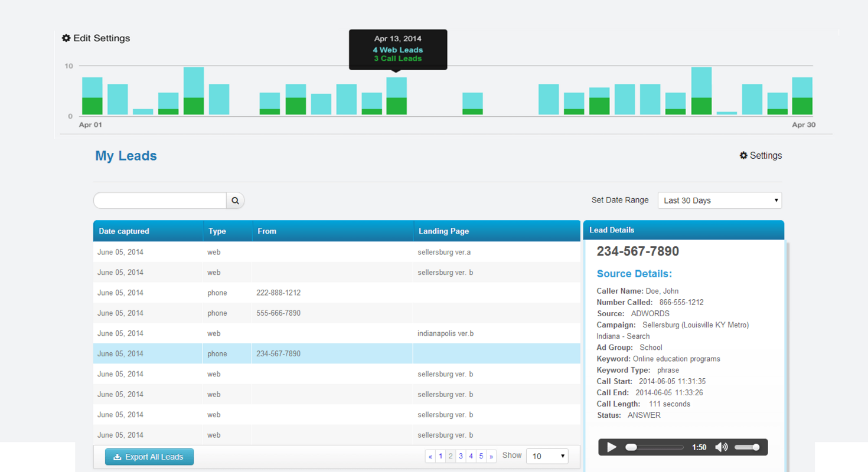Mute audio with the speaker icon
Screen dimensions: 868x472
[x=721, y=447]
